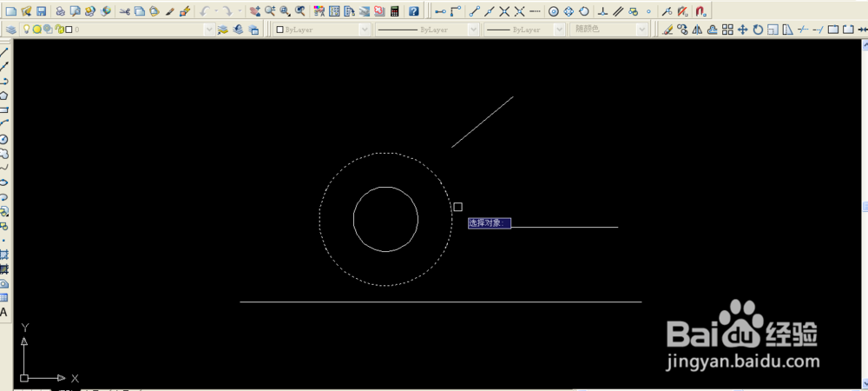This screenshot has height=391, width=868.
Task: Open the 随颜色 plot style dropdown
Action: (x=641, y=30)
